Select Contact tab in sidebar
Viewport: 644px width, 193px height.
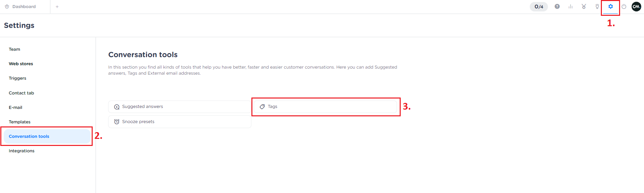tap(21, 93)
